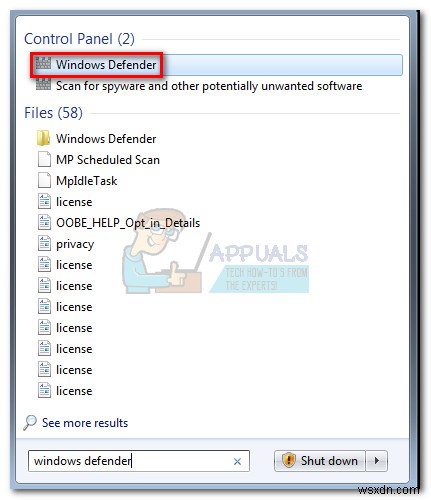
Task: Open the Windows Defender folder icon
Action: click(44, 138)
